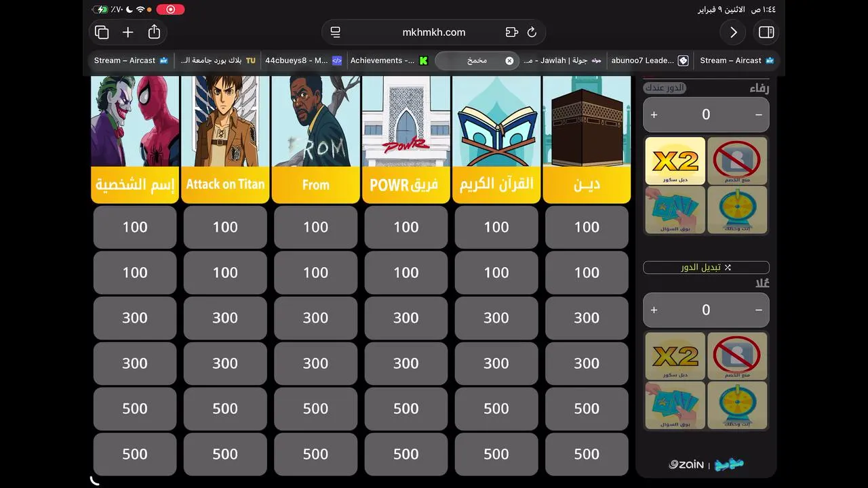This screenshot has height=488, width=868.
Task: Use رفاء team's منع الخصم power-up
Action: 737,161
